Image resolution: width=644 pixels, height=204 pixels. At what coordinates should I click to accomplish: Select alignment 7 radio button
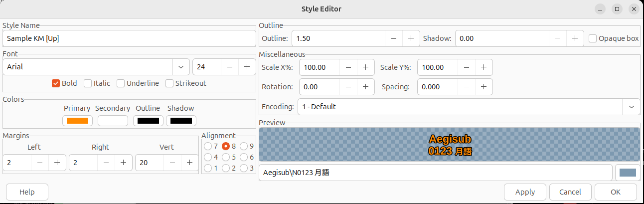[x=208, y=146]
